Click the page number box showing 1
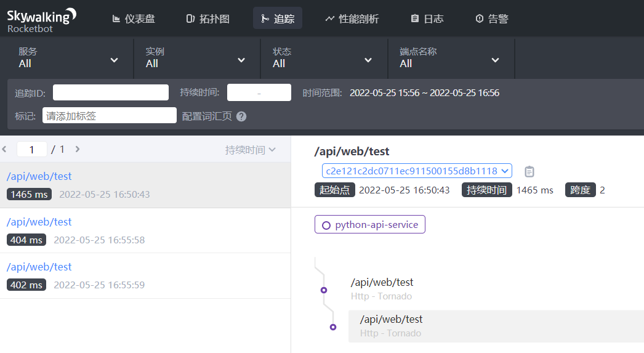The height and width of the screenshot is (353, 644). (x=31, y=149)
